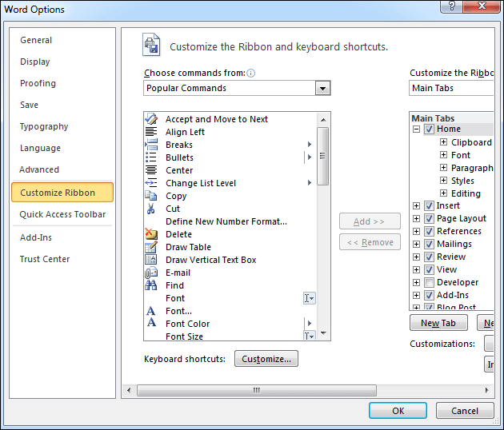
Task: Open the General options category
Action: [36, 40]
